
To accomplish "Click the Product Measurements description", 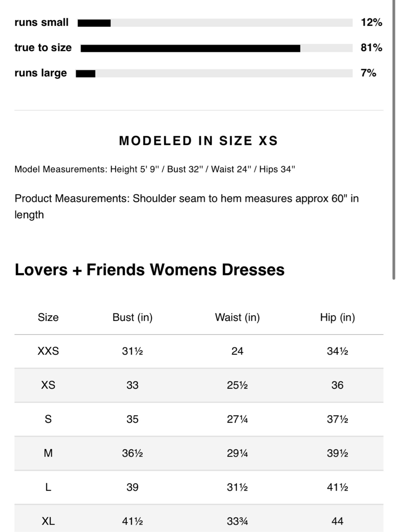I will tap(187, 207).
